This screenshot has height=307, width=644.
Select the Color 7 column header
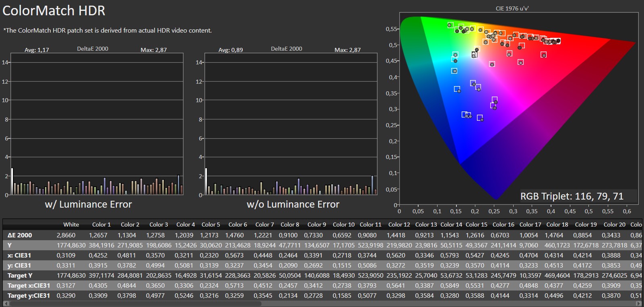(264, 225)
